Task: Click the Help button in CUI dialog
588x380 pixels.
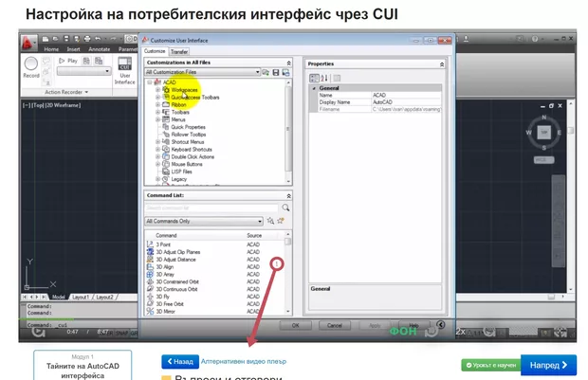Action: pyautogui.click(x=413, y=325)
